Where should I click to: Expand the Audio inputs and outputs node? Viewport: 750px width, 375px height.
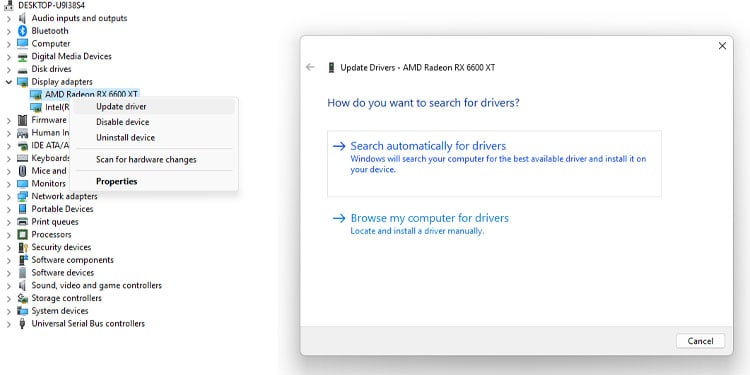coord(9,18)
